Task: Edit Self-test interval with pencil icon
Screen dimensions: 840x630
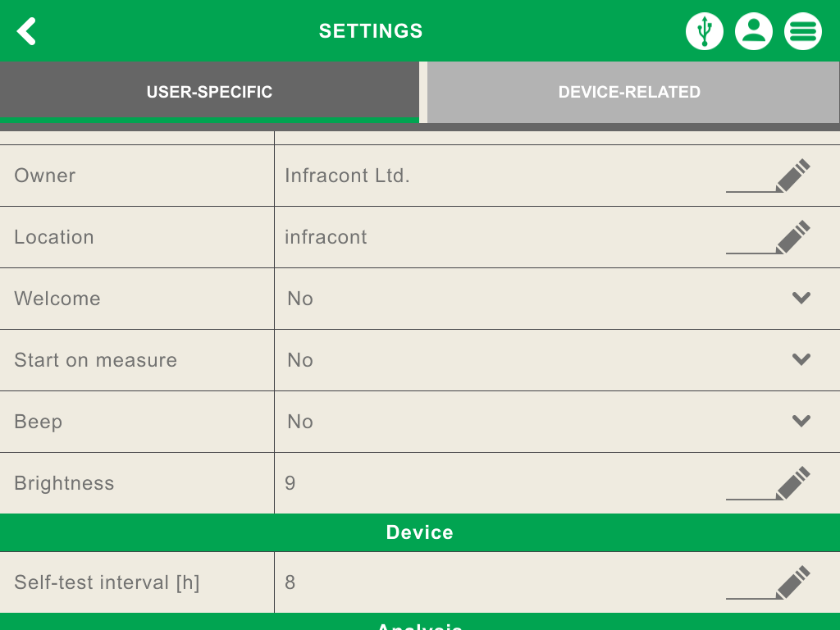Action: pyautogui.click(x=792, y=582)
